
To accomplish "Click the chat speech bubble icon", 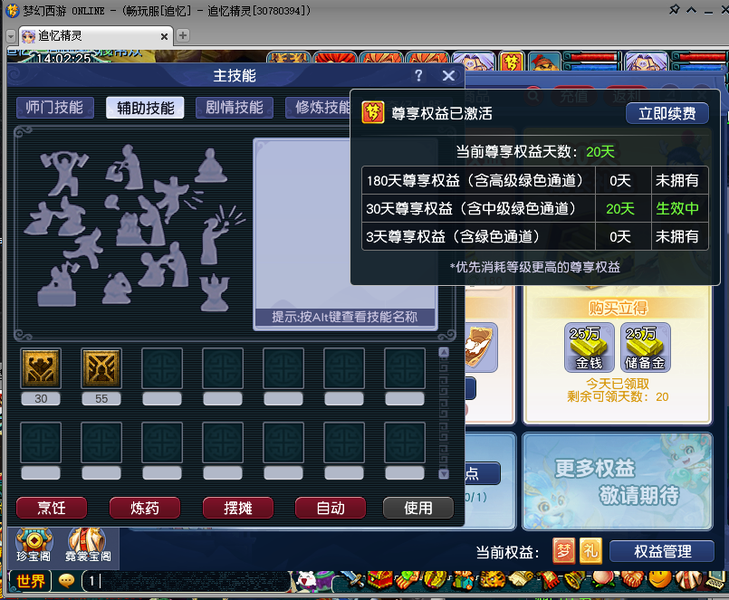I will 66,581.
